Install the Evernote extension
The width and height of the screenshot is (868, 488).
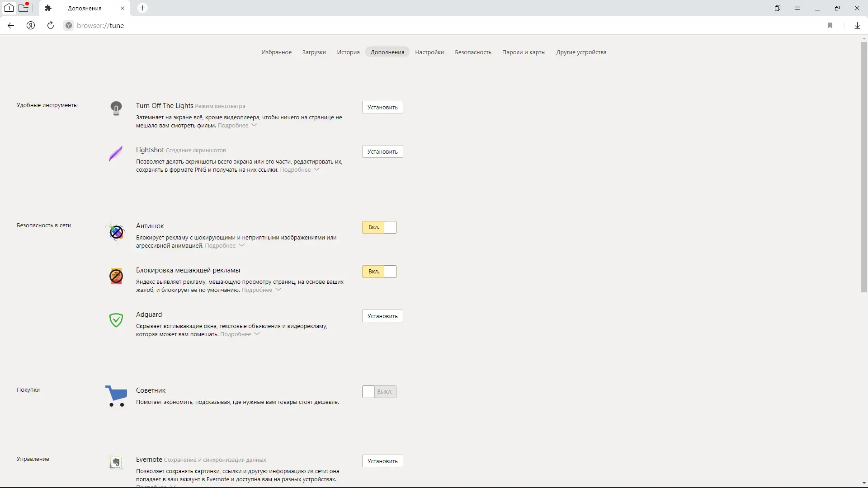382,461
